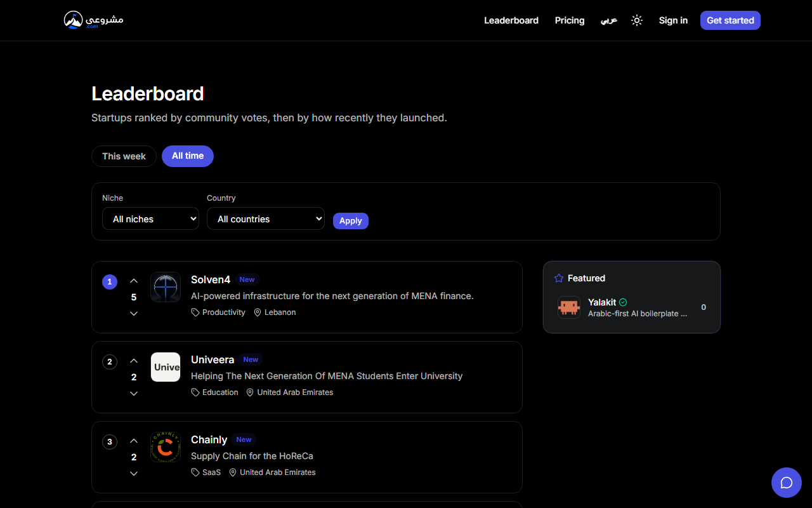Click Solven4's MENA finance description
Viewport: 812px width, 508px height.
point(332,296)
